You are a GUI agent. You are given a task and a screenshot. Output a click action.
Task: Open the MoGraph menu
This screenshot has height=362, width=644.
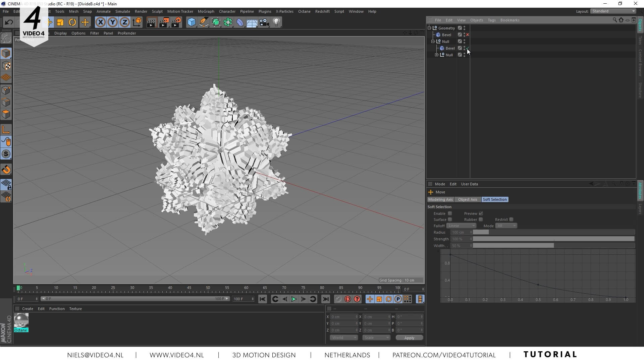(x=206, y=11)
